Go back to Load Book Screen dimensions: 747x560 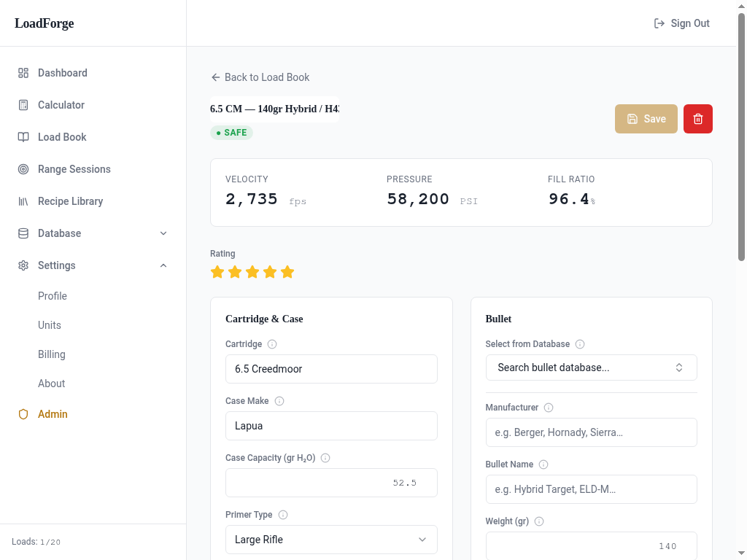pos(260,77)
